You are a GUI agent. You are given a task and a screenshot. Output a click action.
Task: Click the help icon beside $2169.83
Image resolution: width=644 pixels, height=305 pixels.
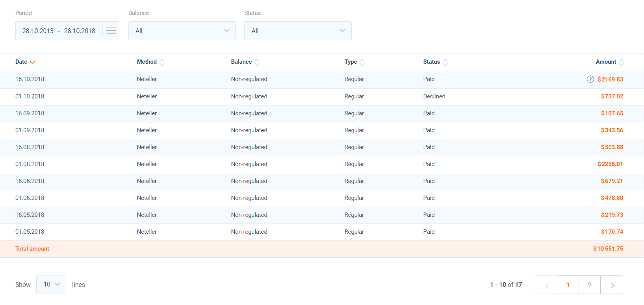click(x=590, y=79)
